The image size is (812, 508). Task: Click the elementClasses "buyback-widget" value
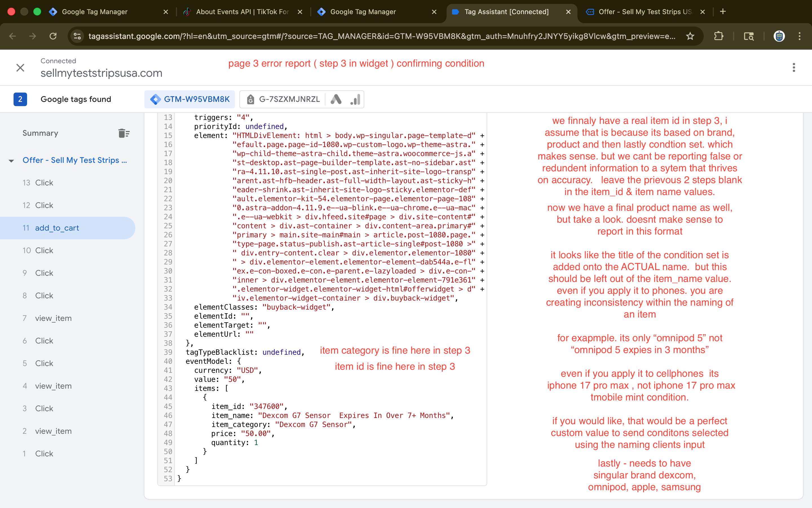(296, 307)
